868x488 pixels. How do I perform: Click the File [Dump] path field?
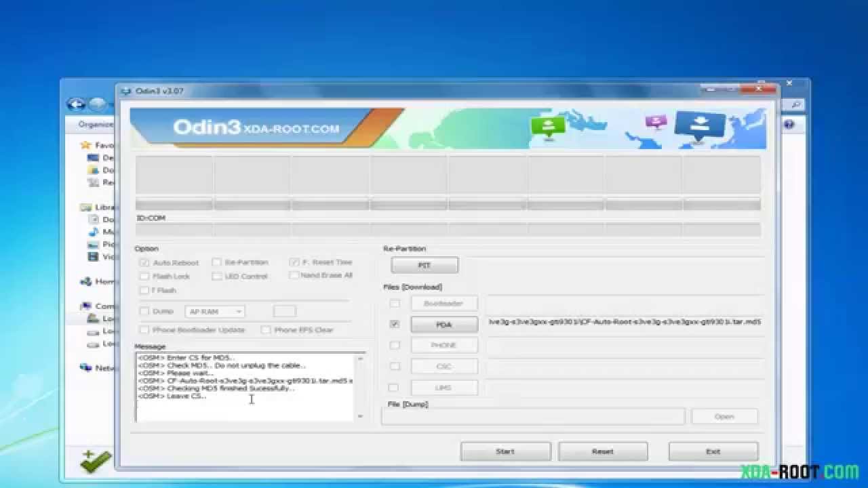(x=533, y=416)
